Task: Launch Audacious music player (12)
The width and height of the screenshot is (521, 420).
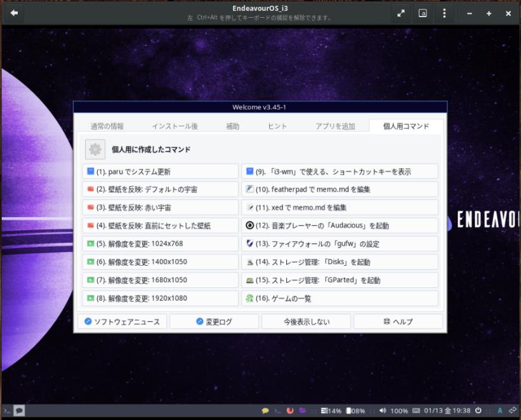Action: 340,226
